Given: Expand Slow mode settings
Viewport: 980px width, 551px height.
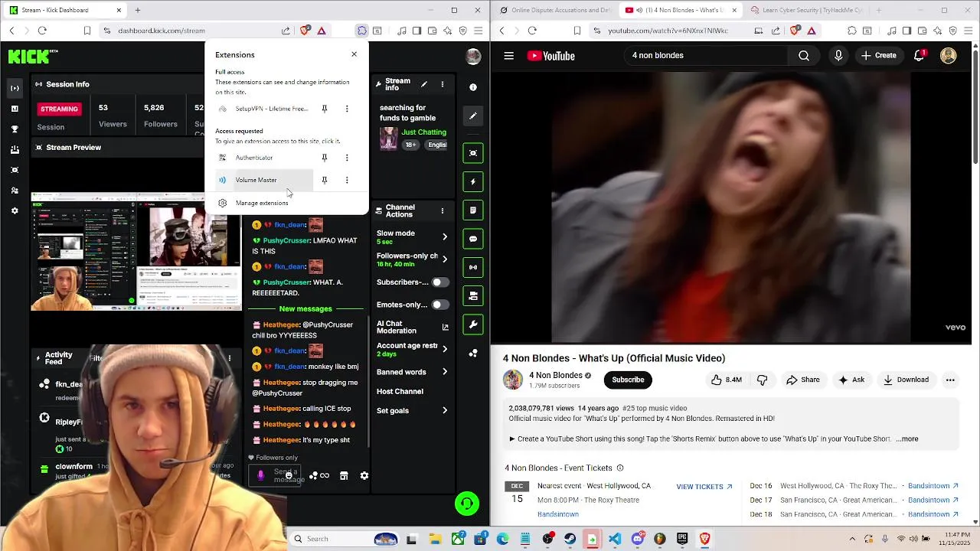Looking at the screenshot, I should click(445, 236).
